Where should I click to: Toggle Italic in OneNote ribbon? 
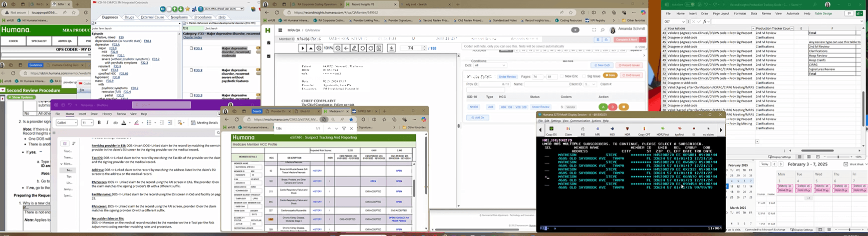(x=107, y=122)
